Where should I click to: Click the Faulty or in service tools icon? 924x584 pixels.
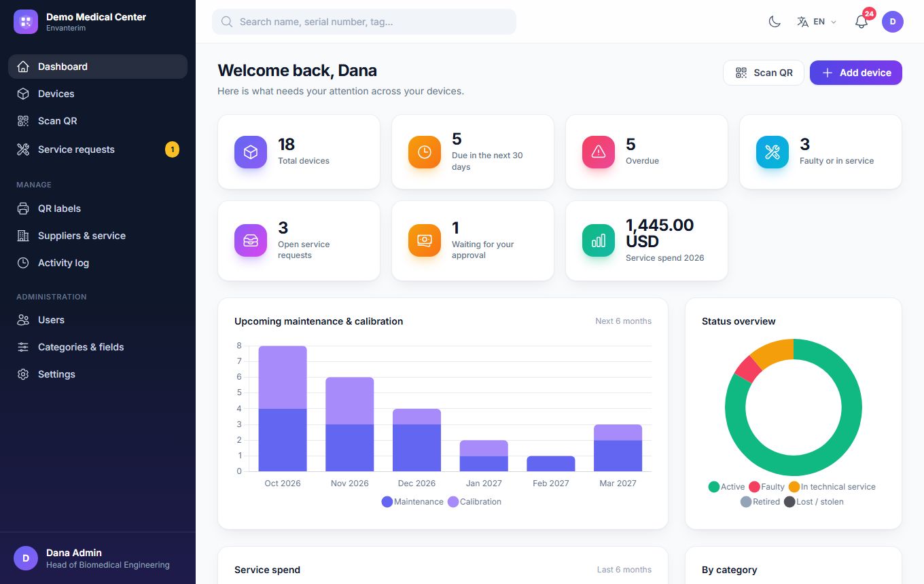(x=772, y=152)
